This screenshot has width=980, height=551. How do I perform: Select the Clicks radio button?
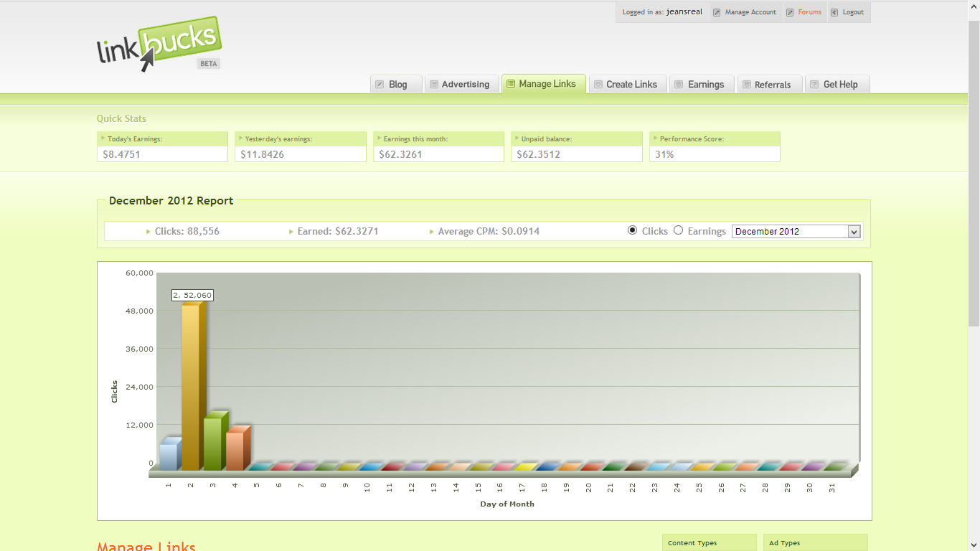click(632, 230)
